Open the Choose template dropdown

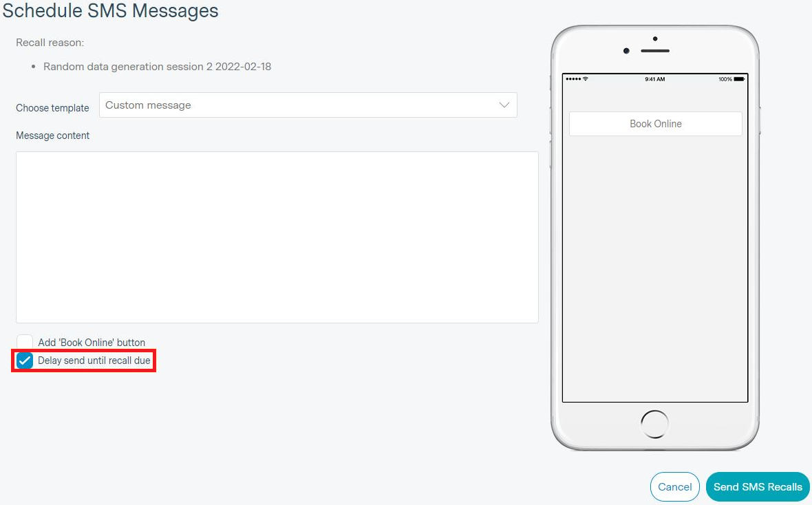(x=308, y=105)
